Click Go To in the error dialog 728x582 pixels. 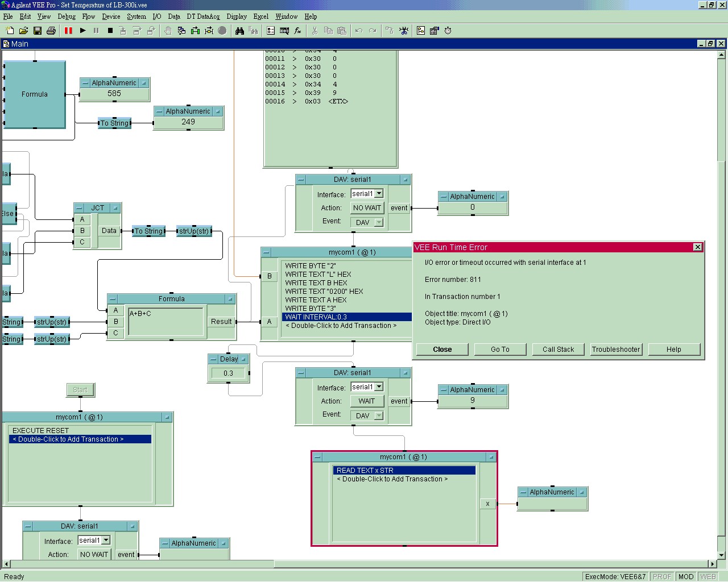tap(500, 350)
